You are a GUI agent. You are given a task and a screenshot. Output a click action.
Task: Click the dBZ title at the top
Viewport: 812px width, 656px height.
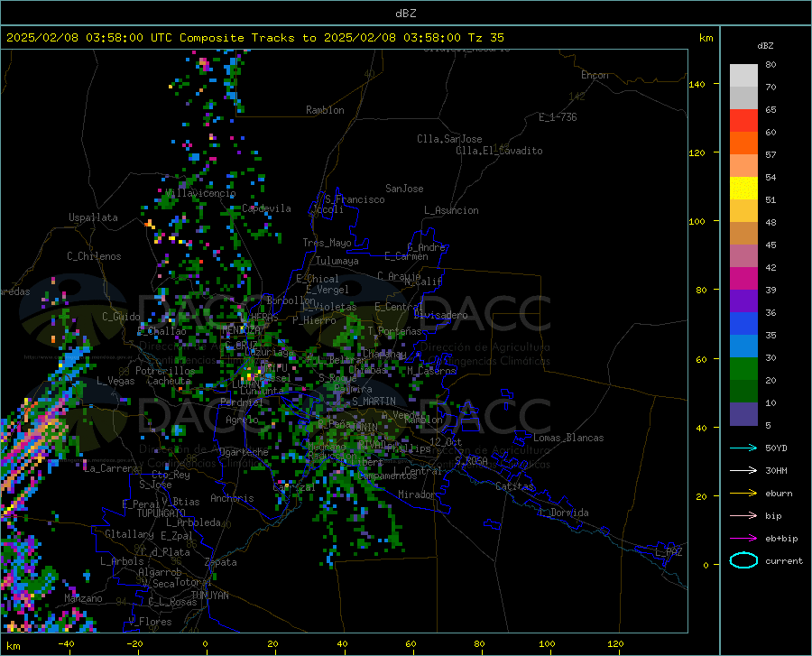click(x=405, y=14)
